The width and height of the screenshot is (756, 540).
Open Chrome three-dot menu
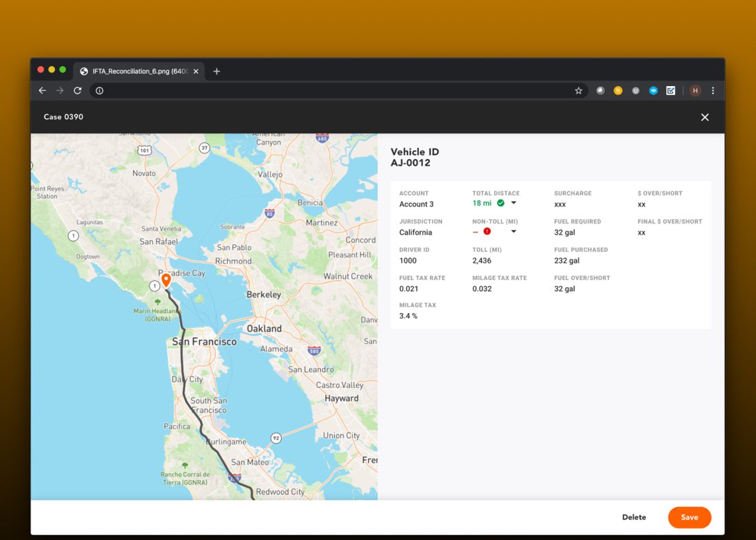click(x=713, y=91)
